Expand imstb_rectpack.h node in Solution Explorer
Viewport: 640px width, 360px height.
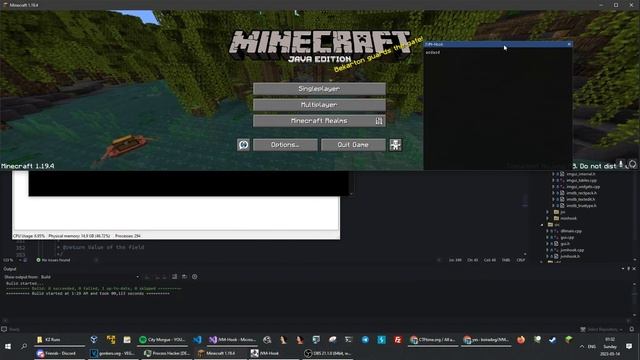click(x=553, y=193)
